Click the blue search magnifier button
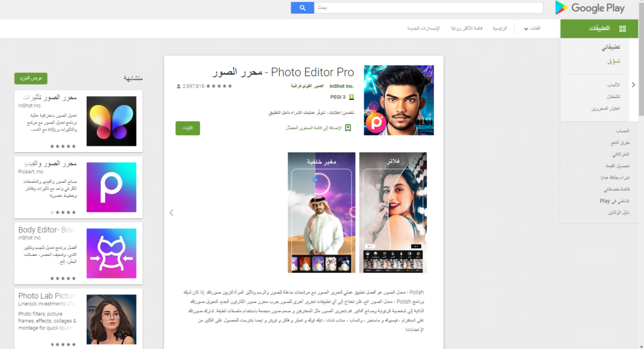Viewport: 644px width, 349px height. [302, 8]
